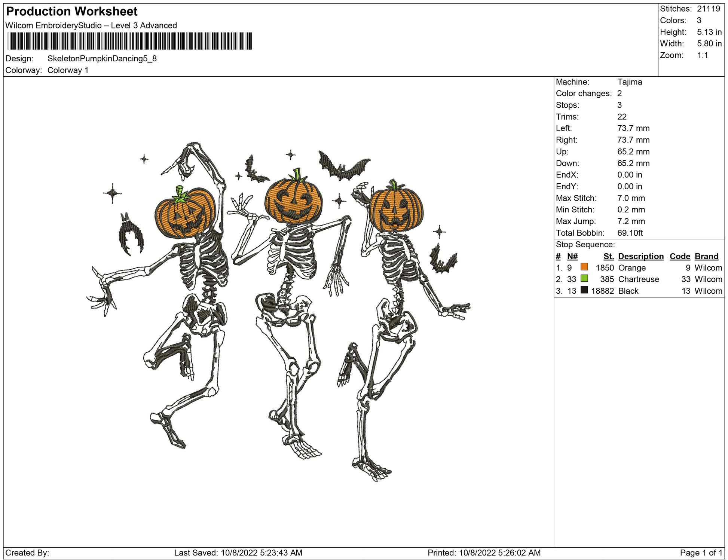Click the middle smiling pumpkin head
This screenshot has height=560, width=728.
[x=293, y=201]
